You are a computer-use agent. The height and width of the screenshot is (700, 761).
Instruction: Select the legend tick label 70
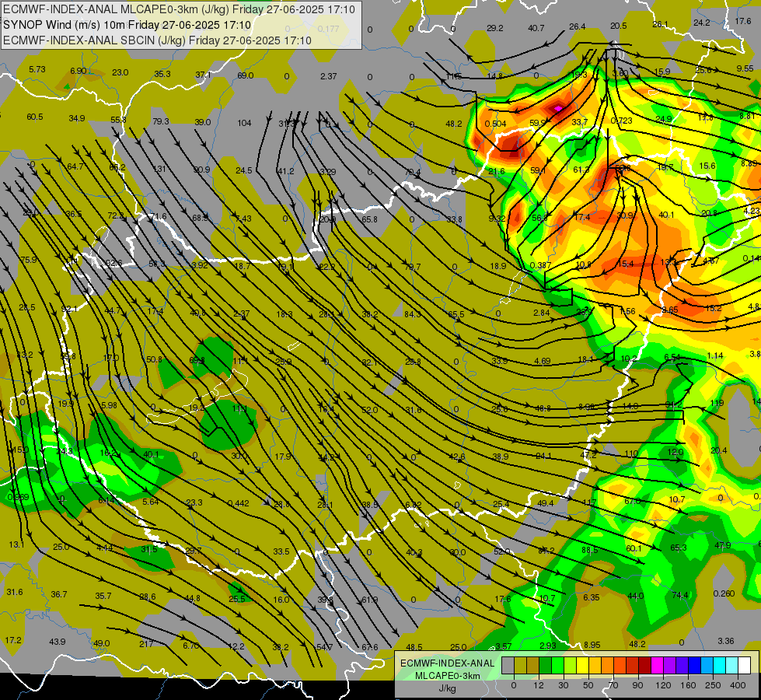point(613,685)
